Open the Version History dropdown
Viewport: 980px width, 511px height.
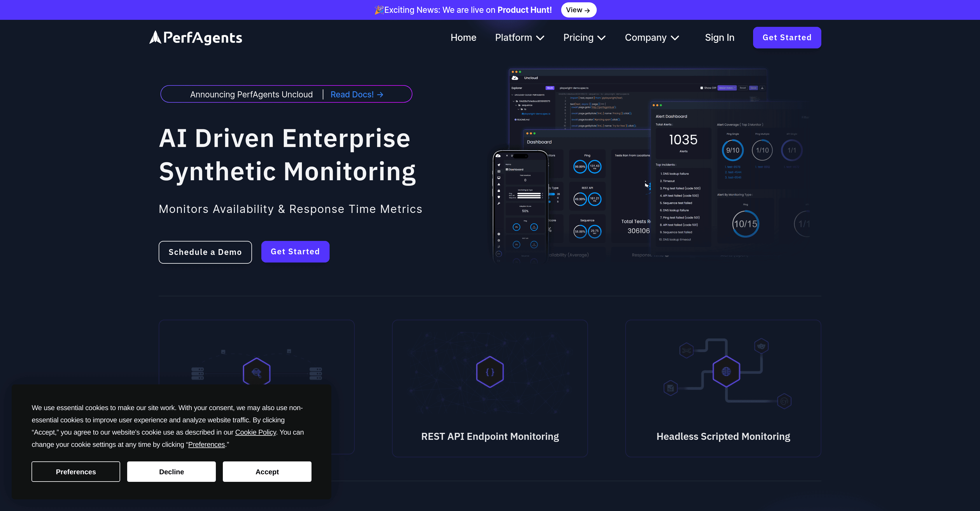tap(727, 88)
